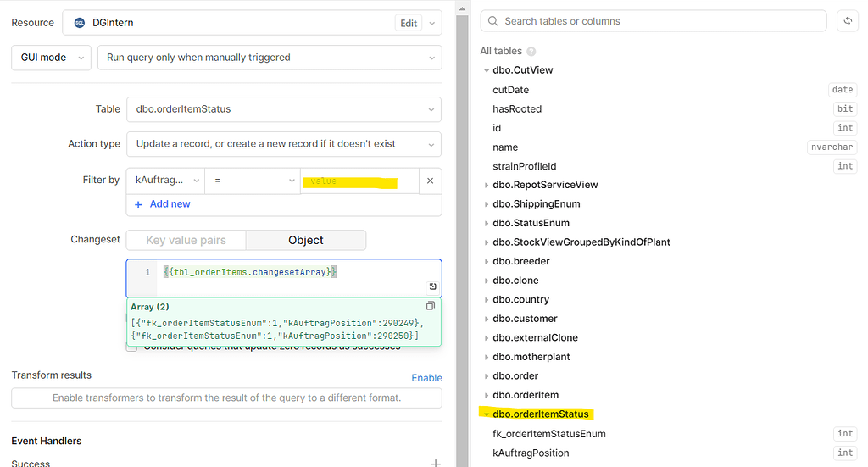The image size is (868, 467).
Task: Open the GUI mode dropdown
Action: coord(51,58)
